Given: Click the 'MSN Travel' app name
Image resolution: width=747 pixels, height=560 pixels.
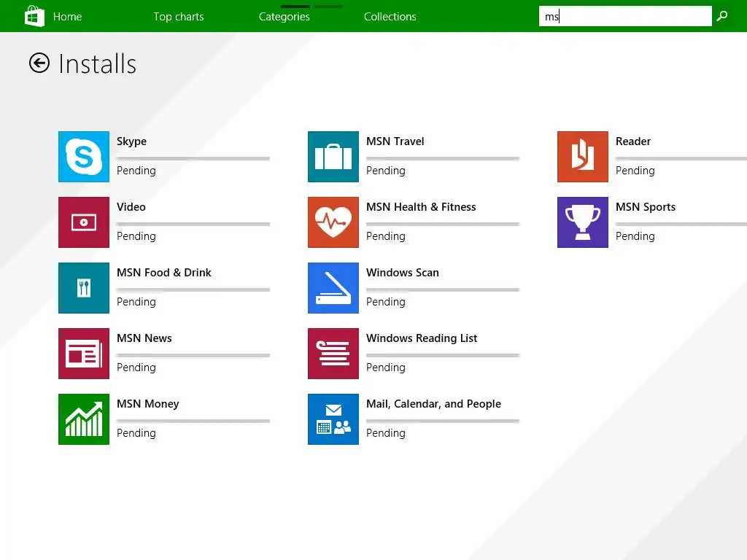Looking at the screenshot, I should pos(395,141).
